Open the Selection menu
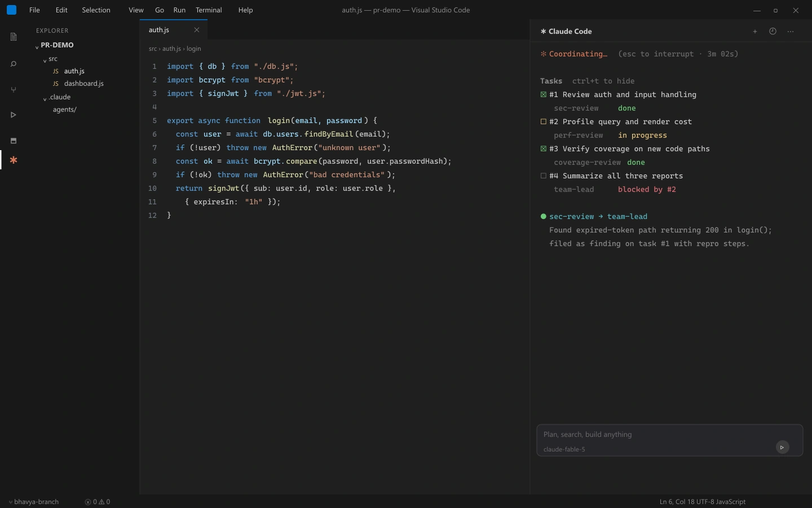The image size is (812, 508). tap(96, 10)
